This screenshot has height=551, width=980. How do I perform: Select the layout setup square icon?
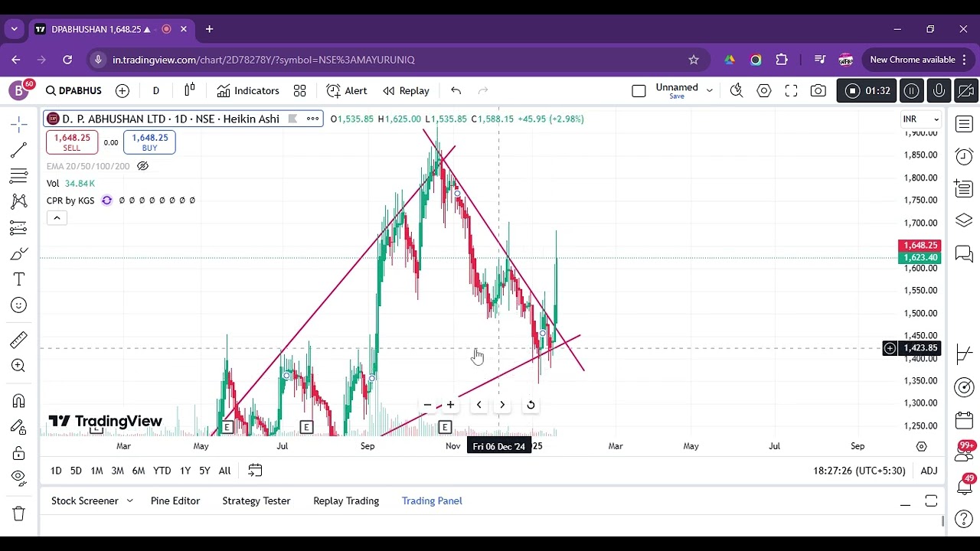click(639, 90)
